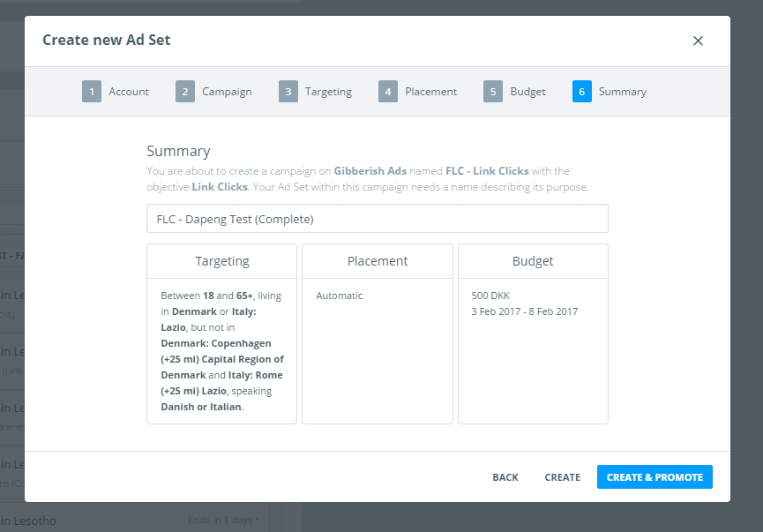Click the CREATE & PROMOTE button

(655, 477)
